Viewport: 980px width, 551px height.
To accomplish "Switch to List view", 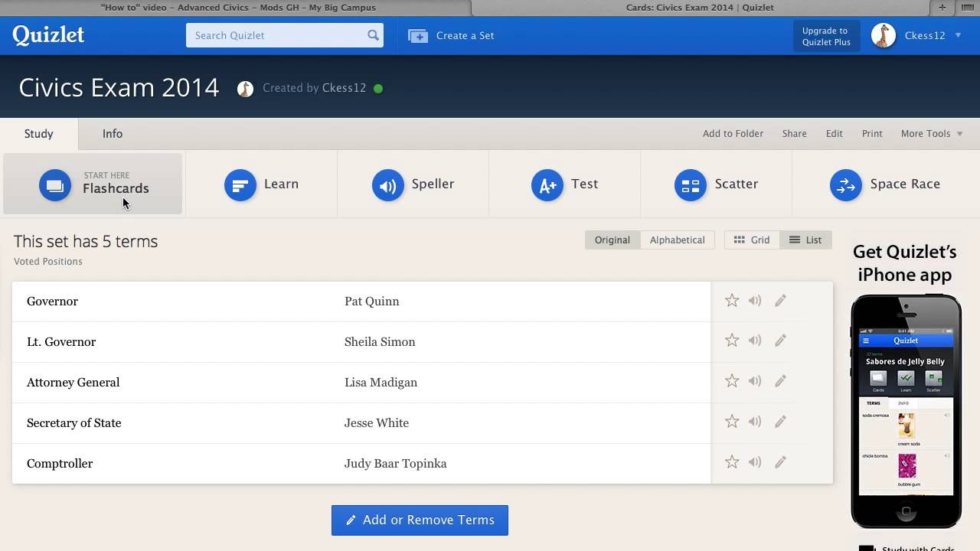I will pos(805,240).
